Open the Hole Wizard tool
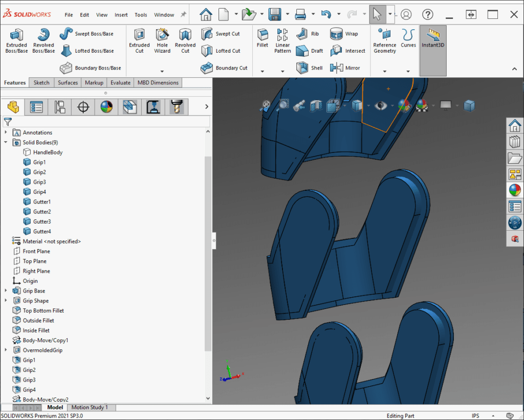The width and height of the screenshot is (524, 420). click(x=162, y=41)
